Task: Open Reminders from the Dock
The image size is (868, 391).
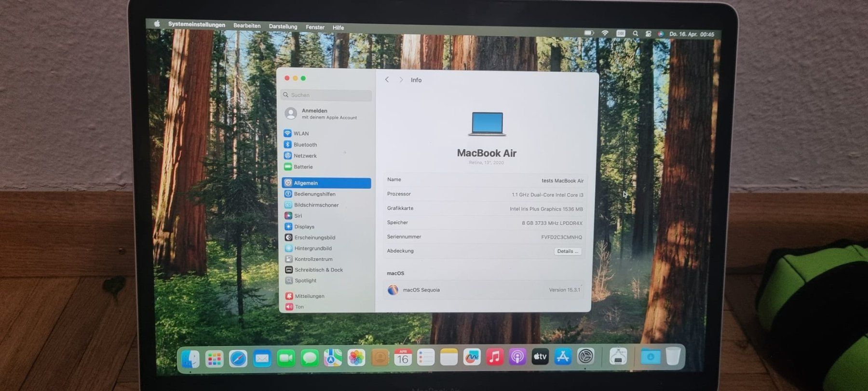Action: point(426,357)
